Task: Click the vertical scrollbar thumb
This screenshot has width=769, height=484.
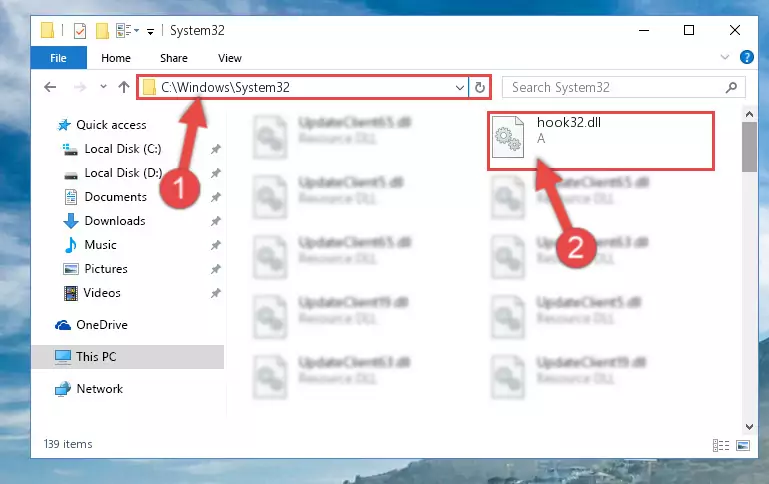Action: [749, 147]
